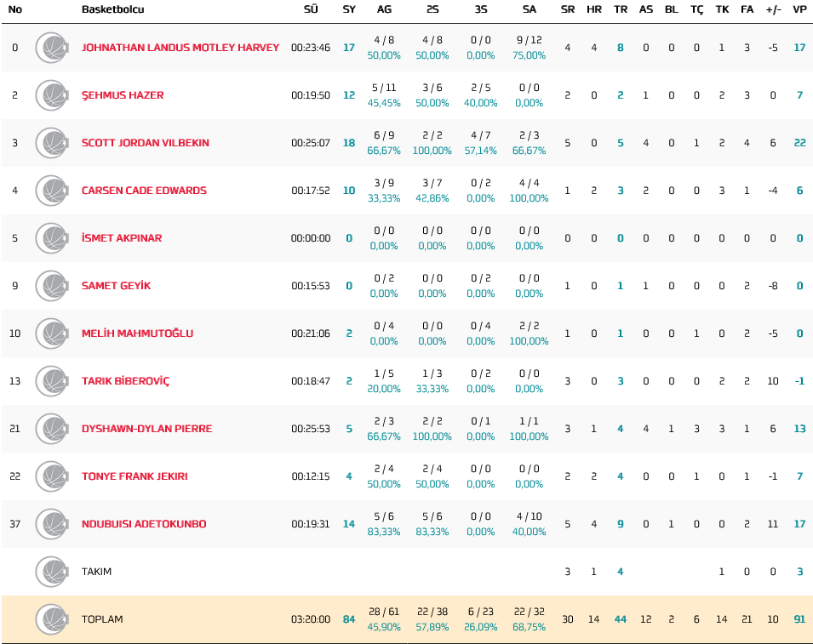This screenshot has height=644, width=813.
Task: Open Tonye Frank Jekiri player page
Action: (x=135, y=476)
